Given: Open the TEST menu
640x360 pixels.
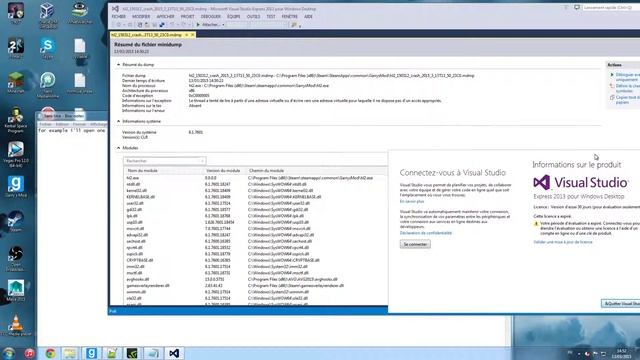Looking at the screenshot, I should [271, 17].
